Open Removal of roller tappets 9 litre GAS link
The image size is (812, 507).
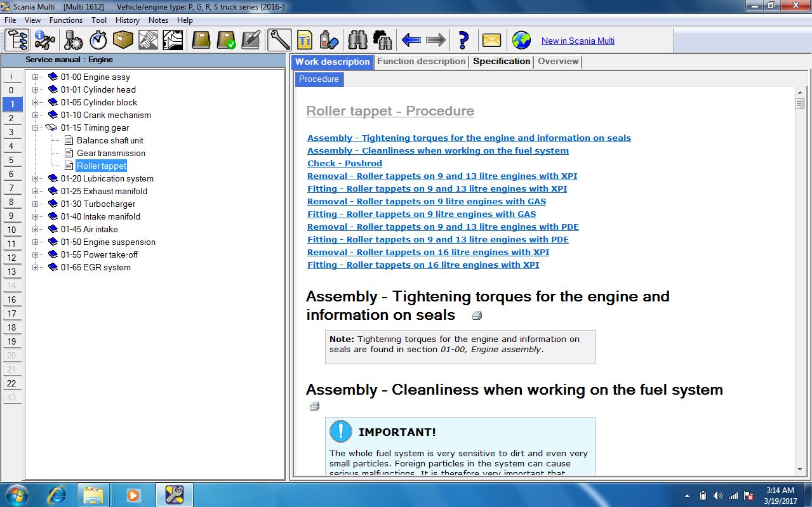427,201
